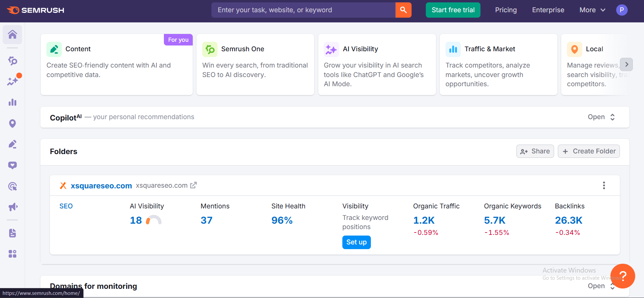The height and width of the screenshot is (298, 644).
Task: Click the Backlinks value 26.3K
Action: [x=569, y=220]
